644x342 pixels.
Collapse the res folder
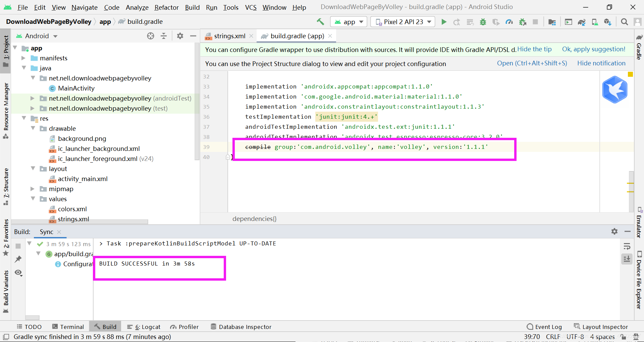coord(24,118)
